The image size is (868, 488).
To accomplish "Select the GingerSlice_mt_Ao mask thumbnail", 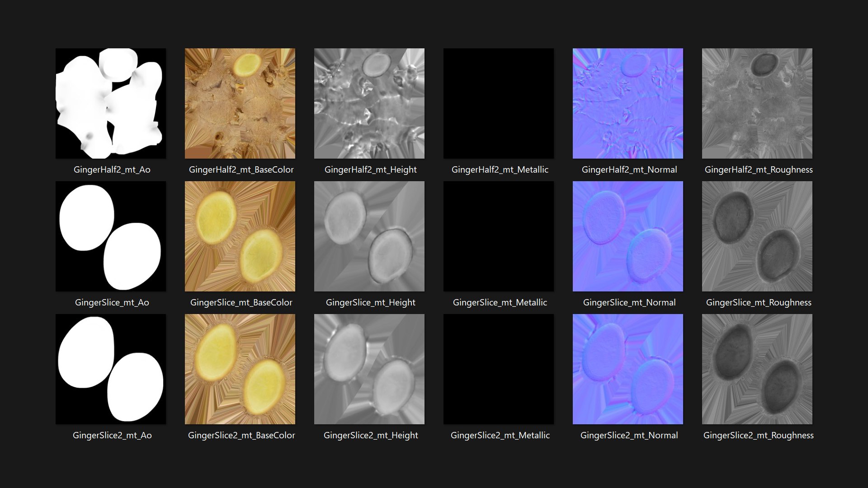I will 111,236.
